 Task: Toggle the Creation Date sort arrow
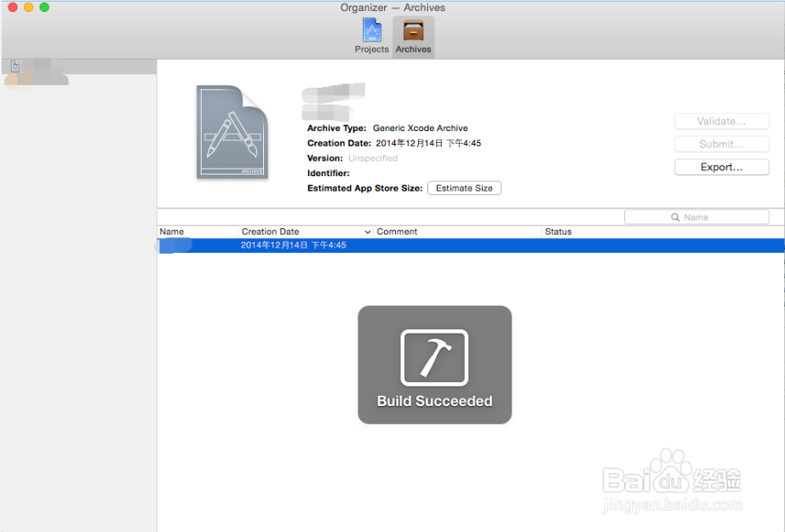368,232
